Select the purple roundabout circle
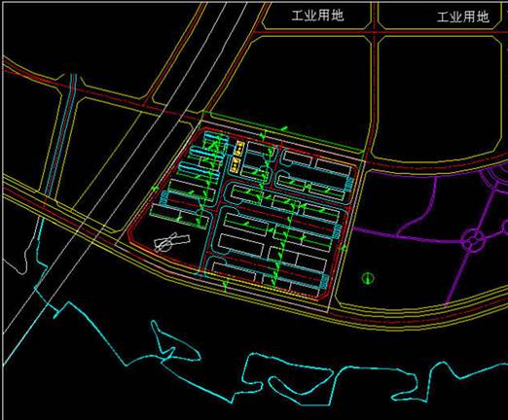Image resolution: width=508 pixels, height=420 pixels. point(474,240)
